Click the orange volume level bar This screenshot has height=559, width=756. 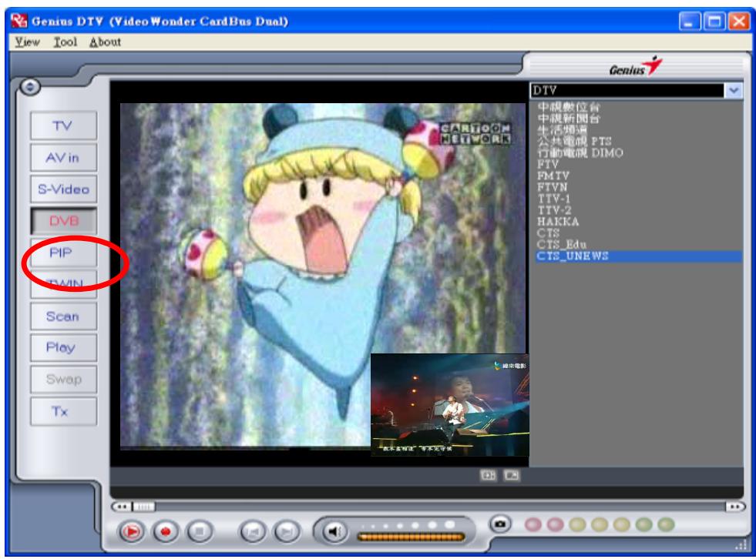411,537
